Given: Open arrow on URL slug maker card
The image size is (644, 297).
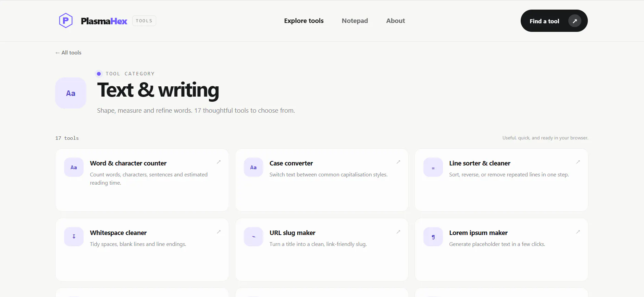Looking at the screenshot, I should click(398, 232).
